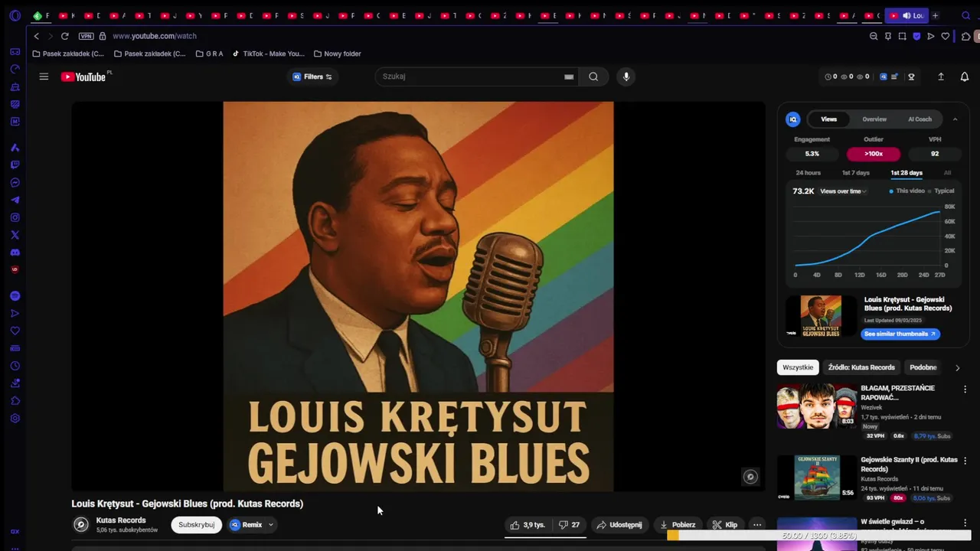Screen dimensions: 980x551
Task: Select the Views tab in vidIQ panel
Action: (829, 119)
